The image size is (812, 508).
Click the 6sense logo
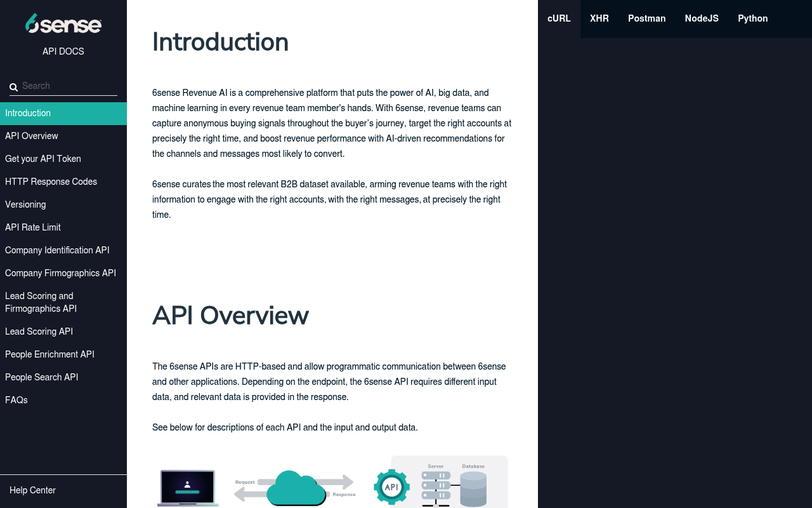(x=63, y=23)
